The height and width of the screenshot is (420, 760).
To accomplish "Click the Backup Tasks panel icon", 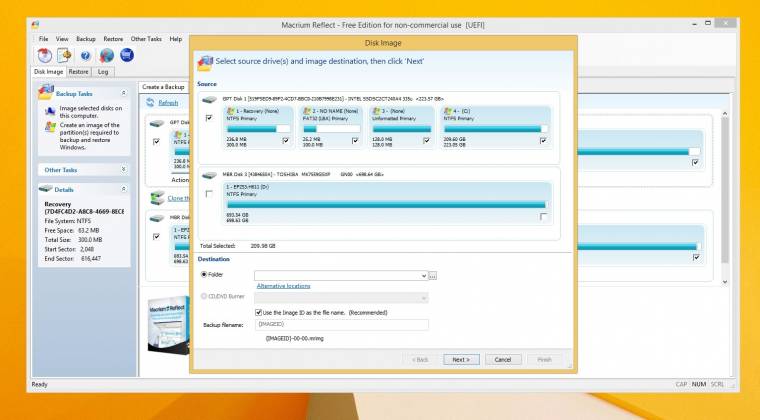I will [x=46, y=92].
